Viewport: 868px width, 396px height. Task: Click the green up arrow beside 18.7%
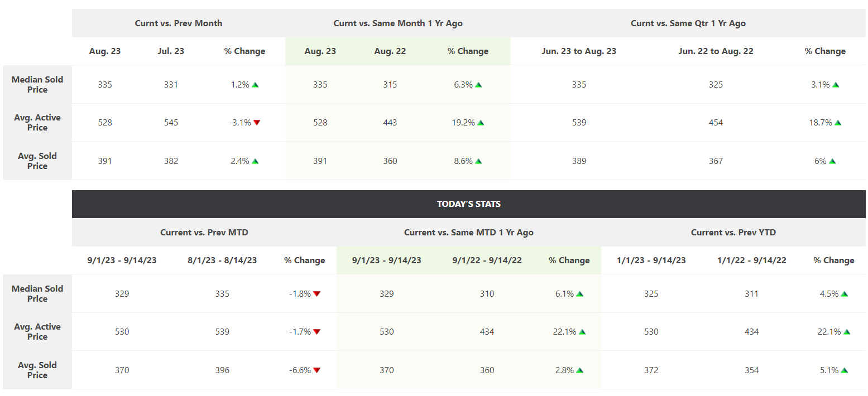click(838, 123)
